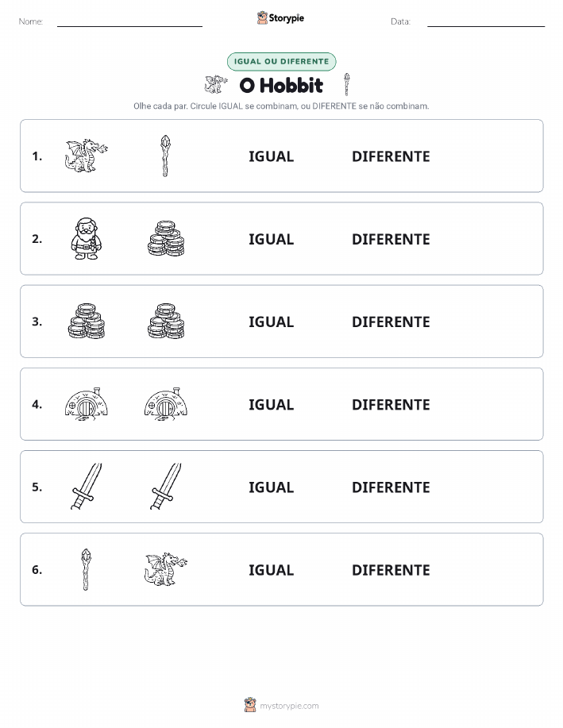
Task: Click the coin stack beside the dwarf
Action: (x=166, y=238)
